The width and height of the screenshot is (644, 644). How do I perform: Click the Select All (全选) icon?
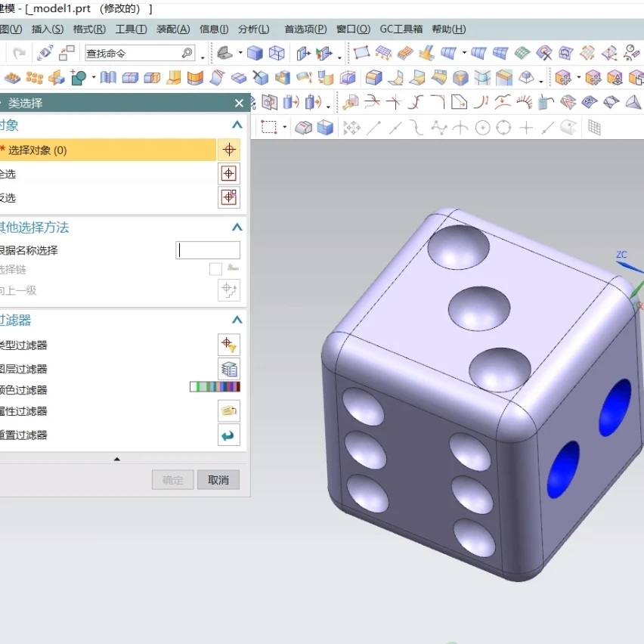(x=229, y=174)
